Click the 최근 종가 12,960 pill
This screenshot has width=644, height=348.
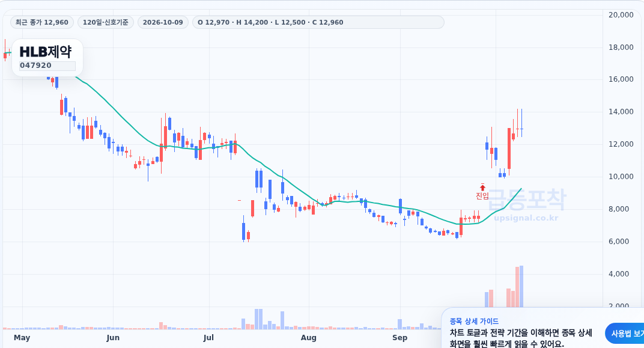[42, 22]
